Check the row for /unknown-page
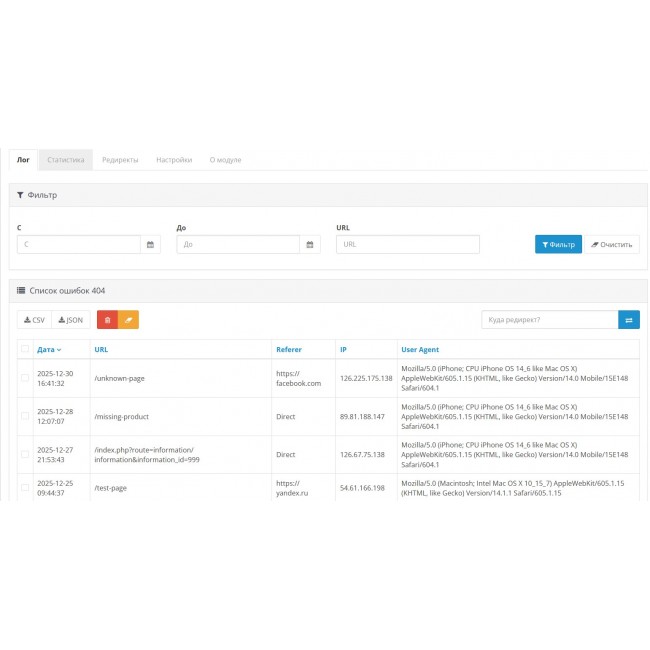Viewport: 650px width, 650px height. (x=25, y=378)
